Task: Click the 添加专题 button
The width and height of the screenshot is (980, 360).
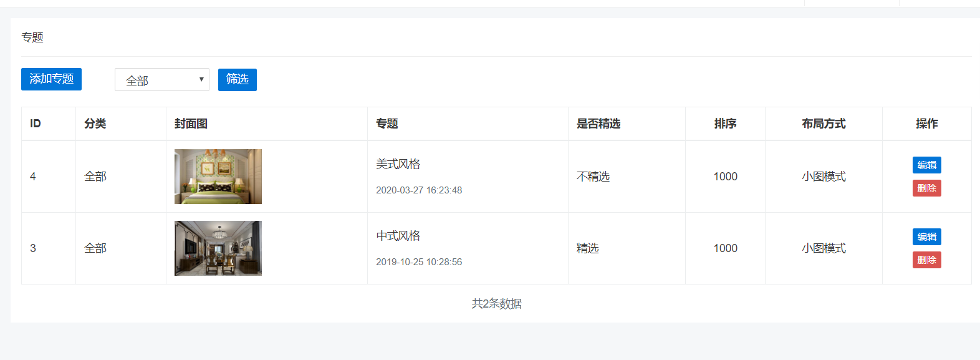Action: click(51, 79)
